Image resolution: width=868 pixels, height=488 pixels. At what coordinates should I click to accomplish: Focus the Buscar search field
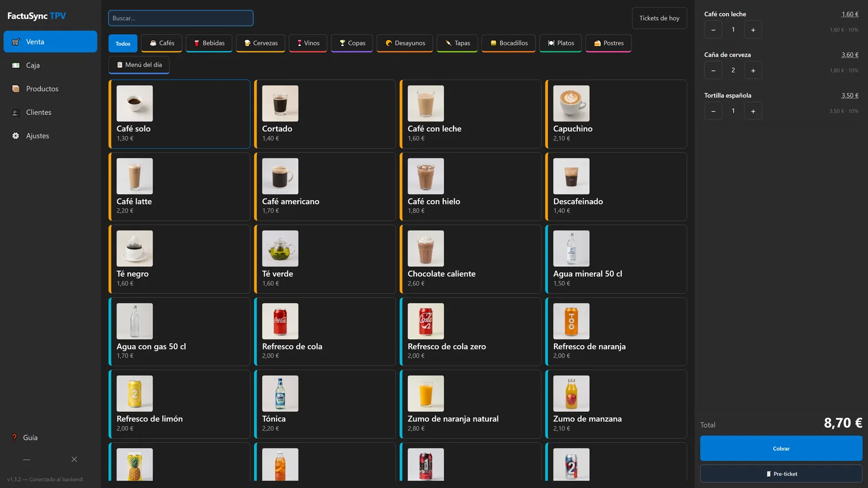point(181,18)
